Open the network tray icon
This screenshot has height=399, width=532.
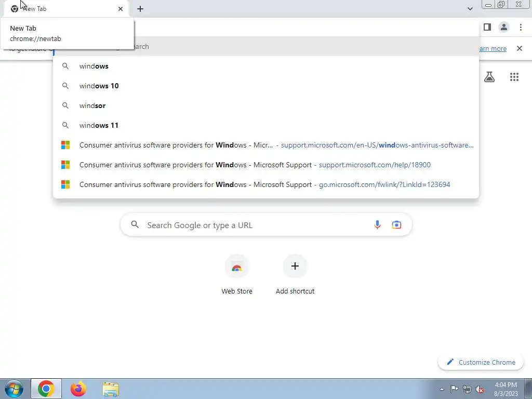tap(467, 389)
